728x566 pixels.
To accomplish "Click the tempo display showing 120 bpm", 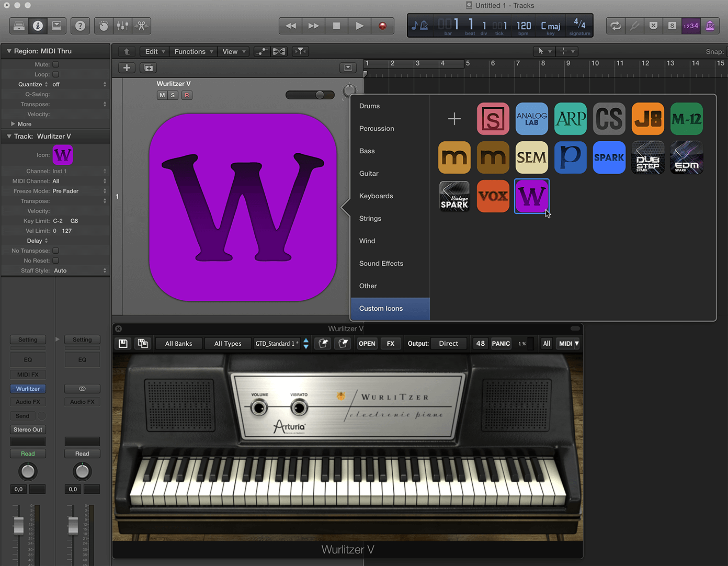I will coord(524,26).
